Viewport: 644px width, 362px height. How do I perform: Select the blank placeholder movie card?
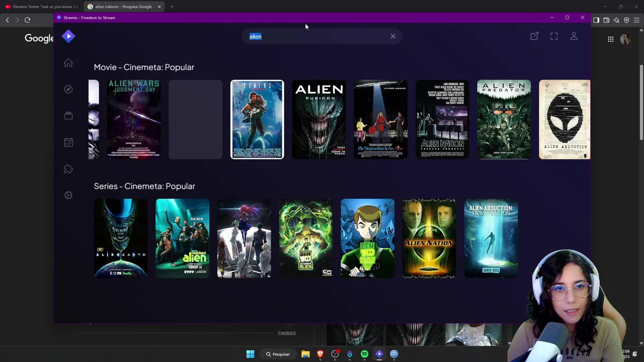[195, 120]
